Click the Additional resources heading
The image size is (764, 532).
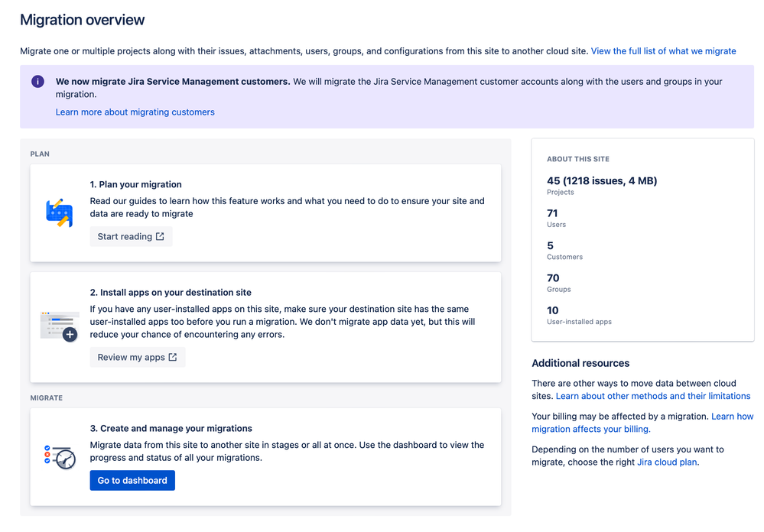point(580,363)
